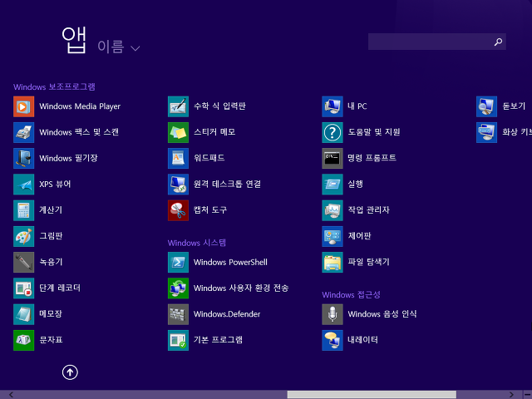
Task: Click the horizontal scrollbar thumb
Action: point(372,395)
